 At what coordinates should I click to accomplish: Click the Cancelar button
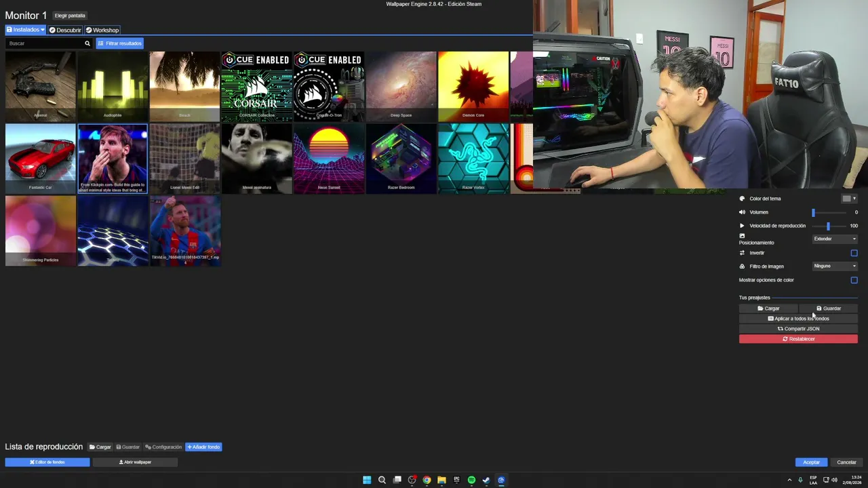(x=846, y=462)
